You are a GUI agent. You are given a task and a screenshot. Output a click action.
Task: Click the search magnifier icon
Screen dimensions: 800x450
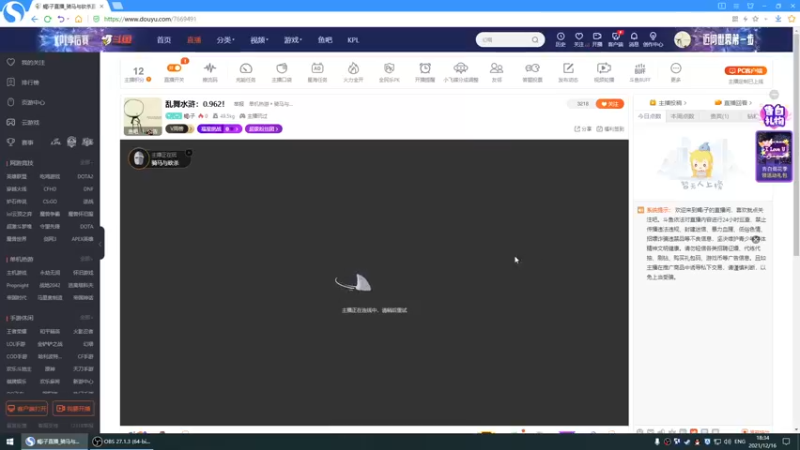pos(535,40)
